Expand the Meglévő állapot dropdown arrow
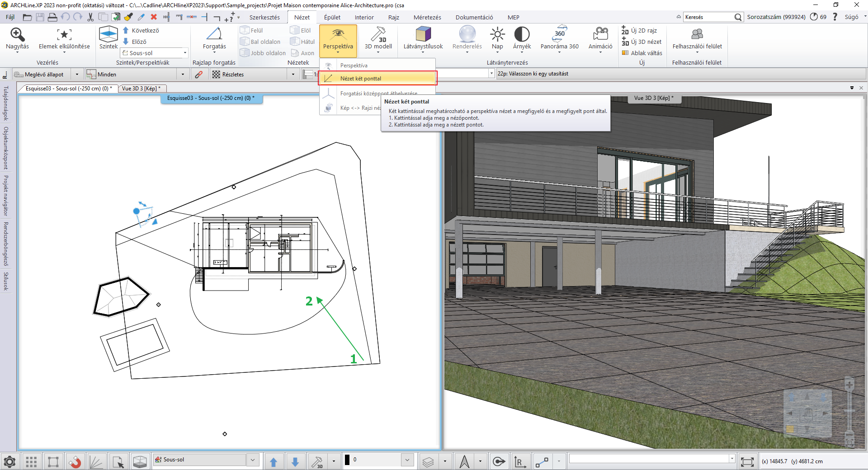868x470 pixels. click(77, 75)
